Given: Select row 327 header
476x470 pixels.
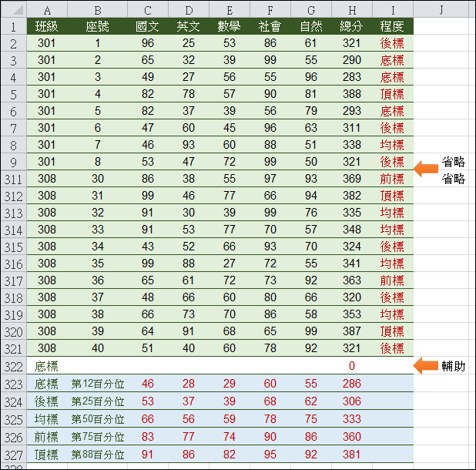Looking at the screenshot, I should pos(14,455).
